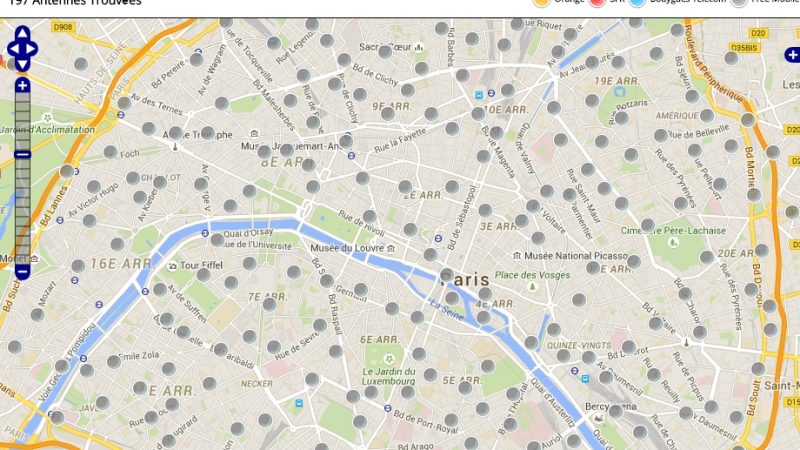Pan the map left with the arrow
800x450 pixels.
click(x=13, y=49)
